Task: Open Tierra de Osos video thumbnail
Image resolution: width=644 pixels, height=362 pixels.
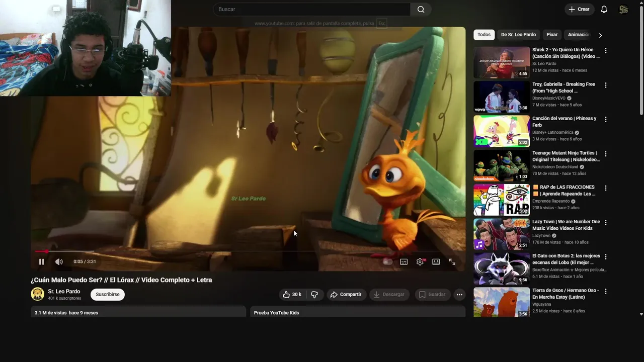Action: click(x=502, y=302)
